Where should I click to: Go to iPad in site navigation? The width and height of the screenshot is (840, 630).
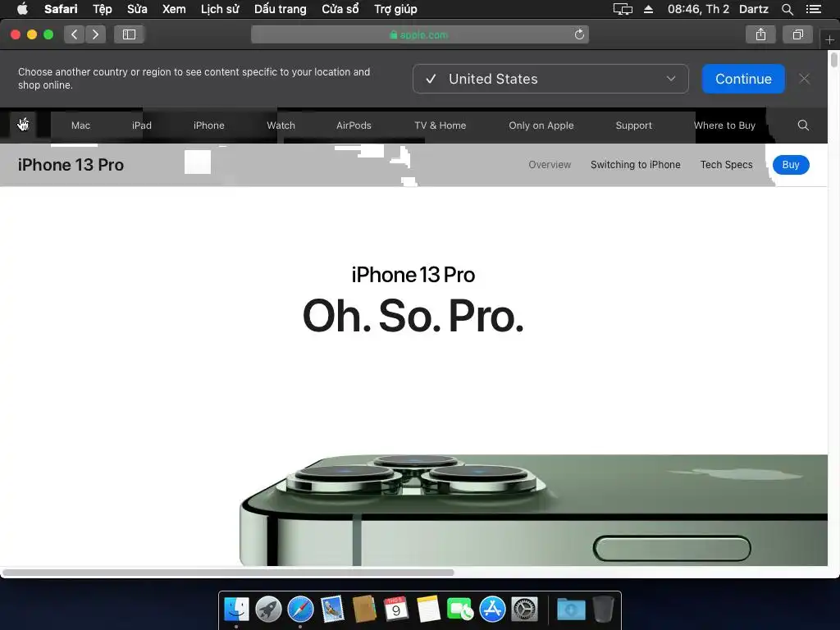(142, 126)
